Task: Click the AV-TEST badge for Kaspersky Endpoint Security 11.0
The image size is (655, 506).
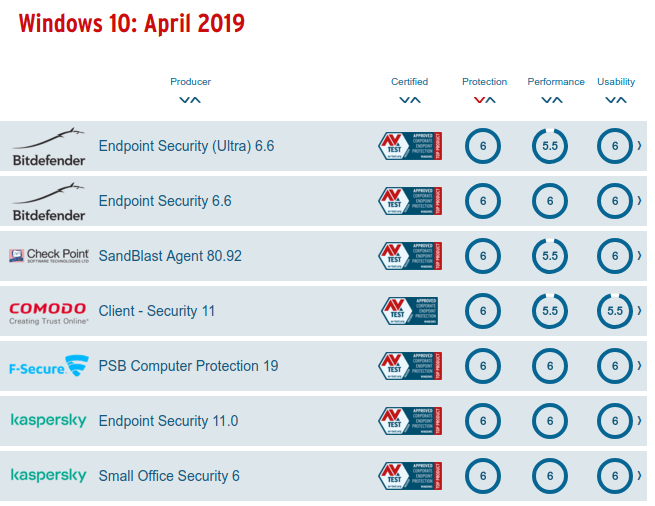Action: pyautogui.click(x=410, y=421)
